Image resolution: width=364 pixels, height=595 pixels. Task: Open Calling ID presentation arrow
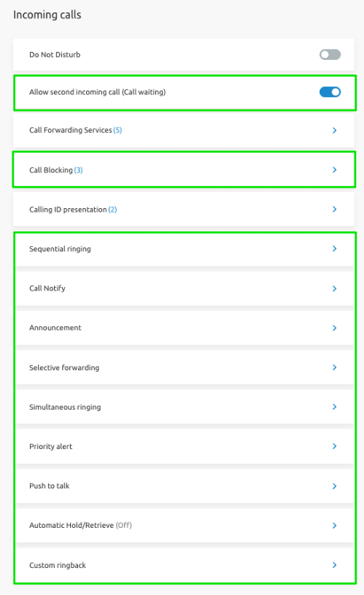(x=334, y=209)
